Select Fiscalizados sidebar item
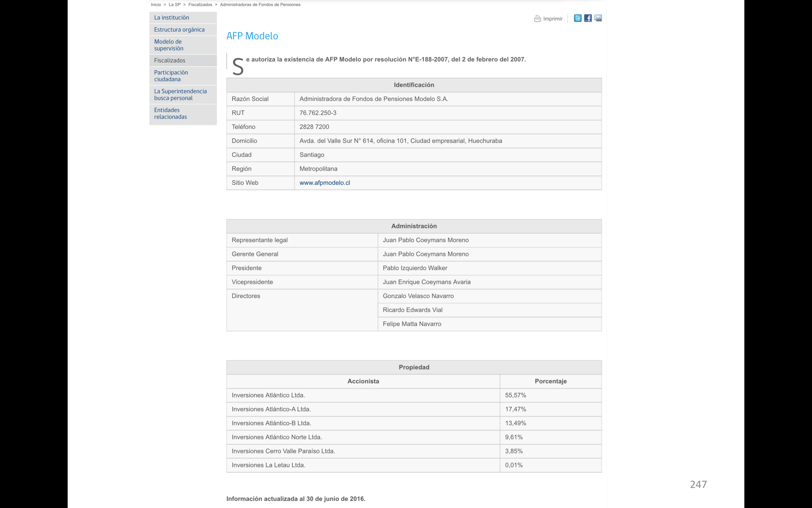Viewport: 812px width, 508px height. point(170,60)
